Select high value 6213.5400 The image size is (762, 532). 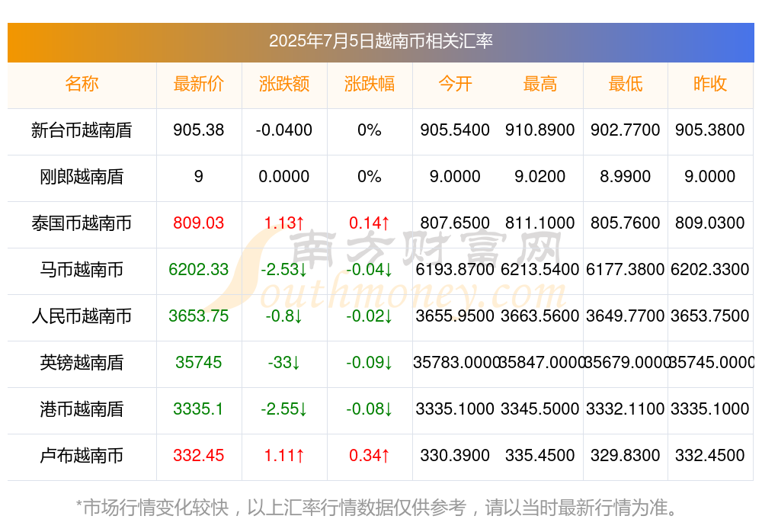click(x=540, y=269)
